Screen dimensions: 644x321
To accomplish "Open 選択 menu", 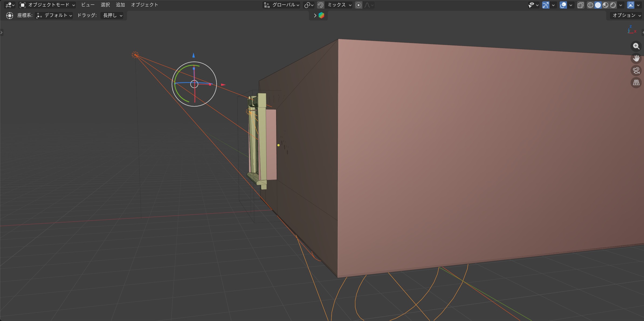I will tap(105, 5).
